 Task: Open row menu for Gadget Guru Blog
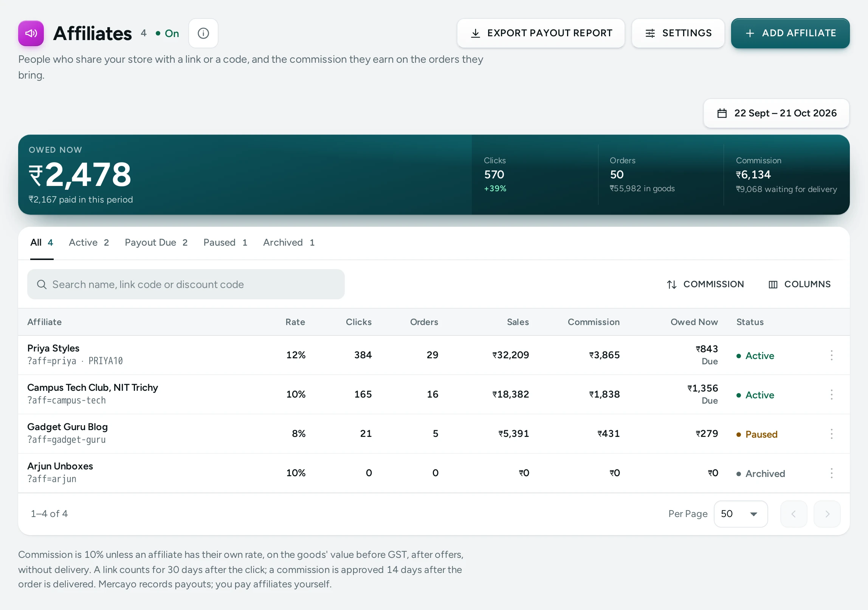[x=831, y=434]
